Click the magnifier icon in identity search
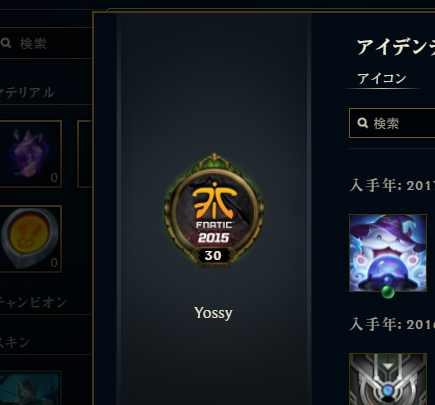 tap(363, 123)
